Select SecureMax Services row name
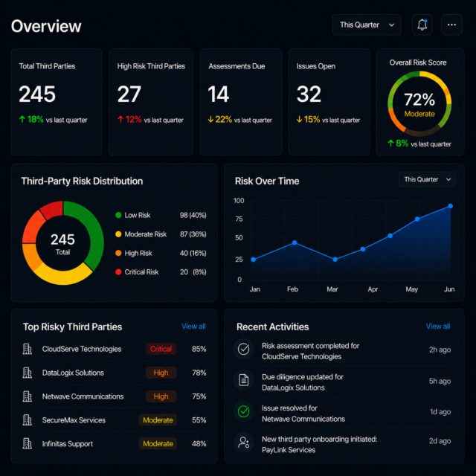 [x=74, y=419]
